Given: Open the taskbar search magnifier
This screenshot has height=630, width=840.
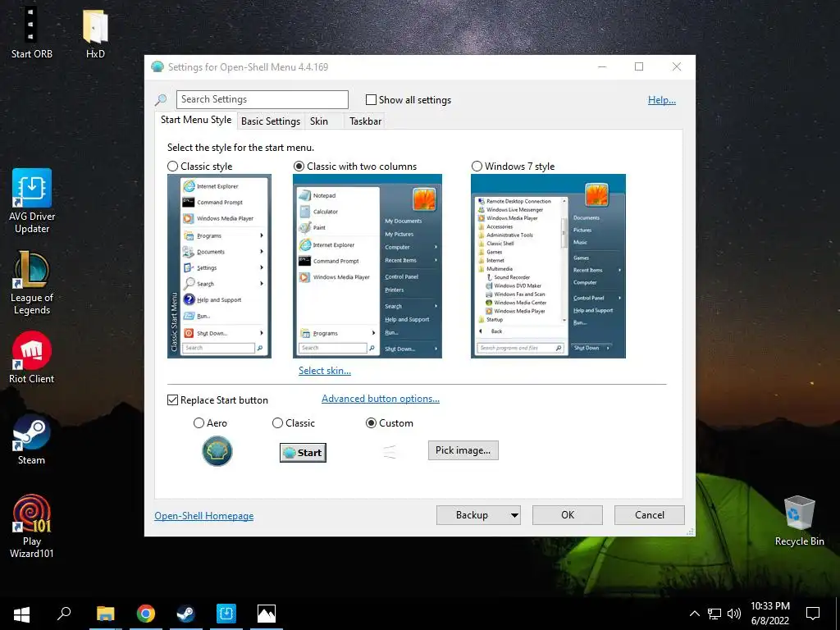Looking at the screenshot, I should click(x=64, y=614).
